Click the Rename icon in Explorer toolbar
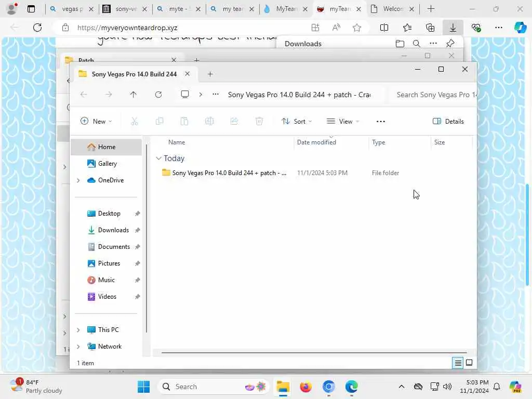The width and height of the screenshot is (532, 399). (209, 121)
